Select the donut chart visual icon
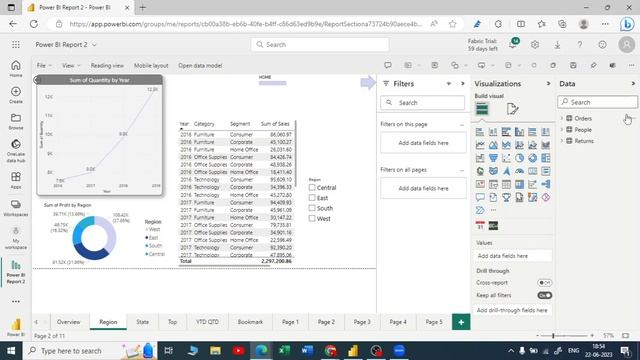Image resolution: width=640 pixels, height=360 pixels. click(532, 158)
